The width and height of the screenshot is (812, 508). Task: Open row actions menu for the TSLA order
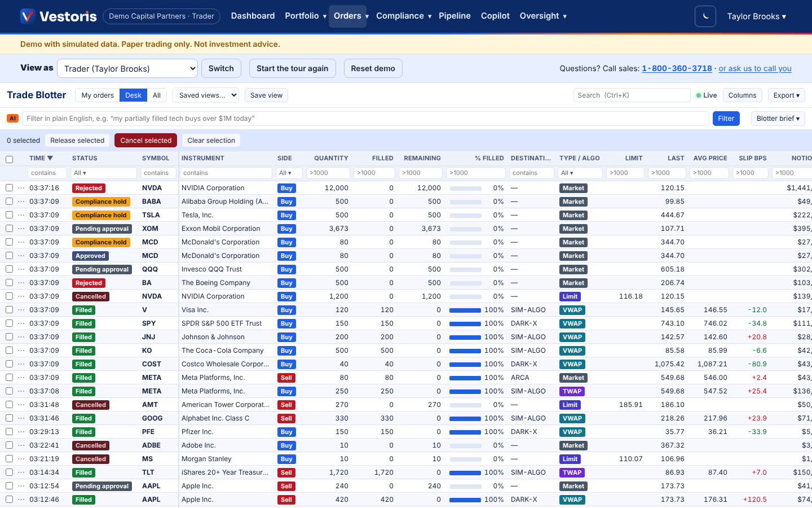[21, 215]
